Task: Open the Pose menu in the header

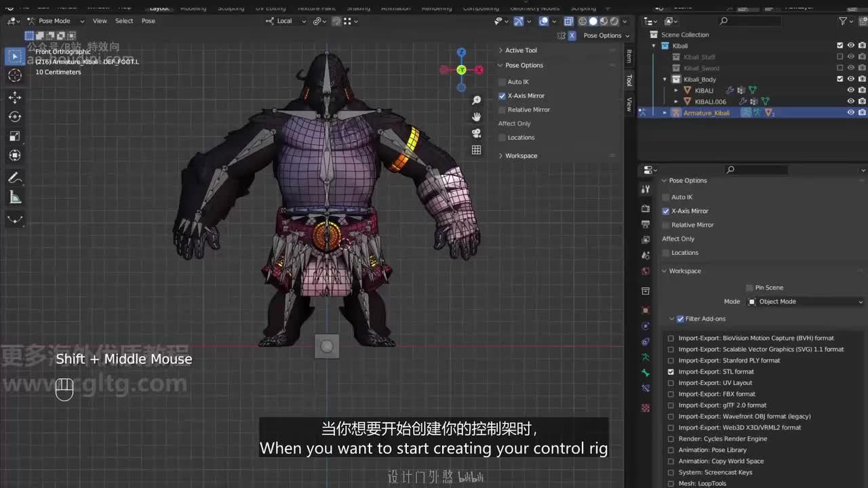Action: point(148,21)
